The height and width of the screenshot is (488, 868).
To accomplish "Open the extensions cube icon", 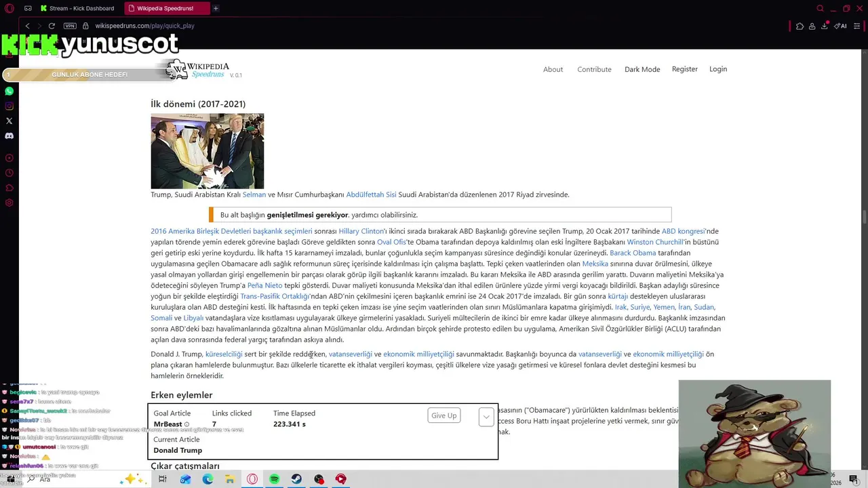I will click(x=800, y=26).
